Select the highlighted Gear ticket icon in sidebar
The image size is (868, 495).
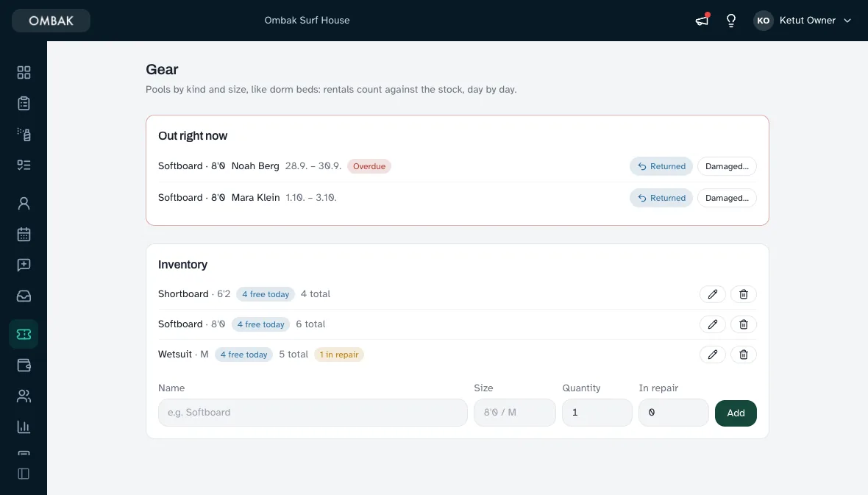[x=24, y=334]
